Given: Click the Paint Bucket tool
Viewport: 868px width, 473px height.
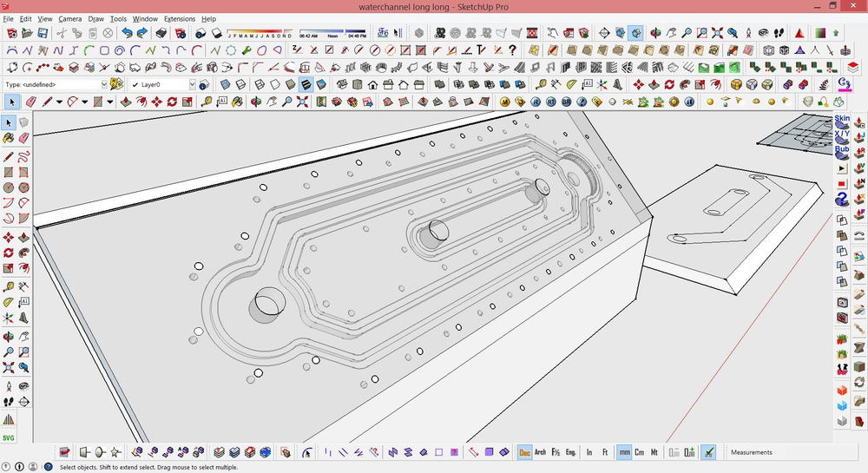Looking at the screenshot, I should (x=9, y=137).
